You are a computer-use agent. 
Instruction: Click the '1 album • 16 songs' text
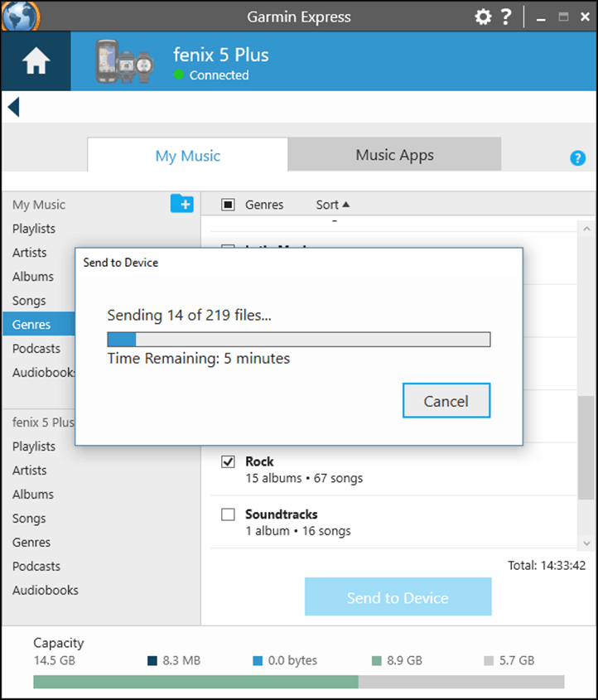tap(298, 531)
